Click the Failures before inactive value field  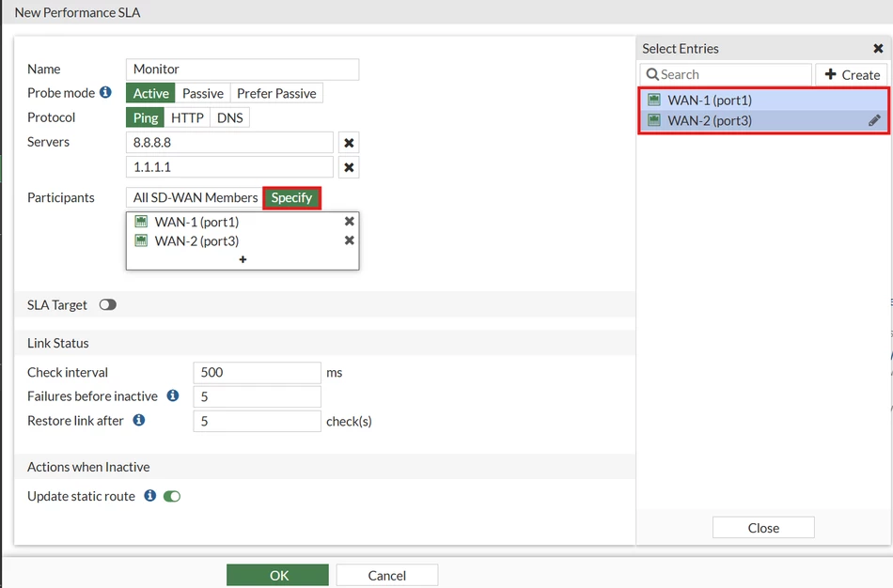coord(257,396)
